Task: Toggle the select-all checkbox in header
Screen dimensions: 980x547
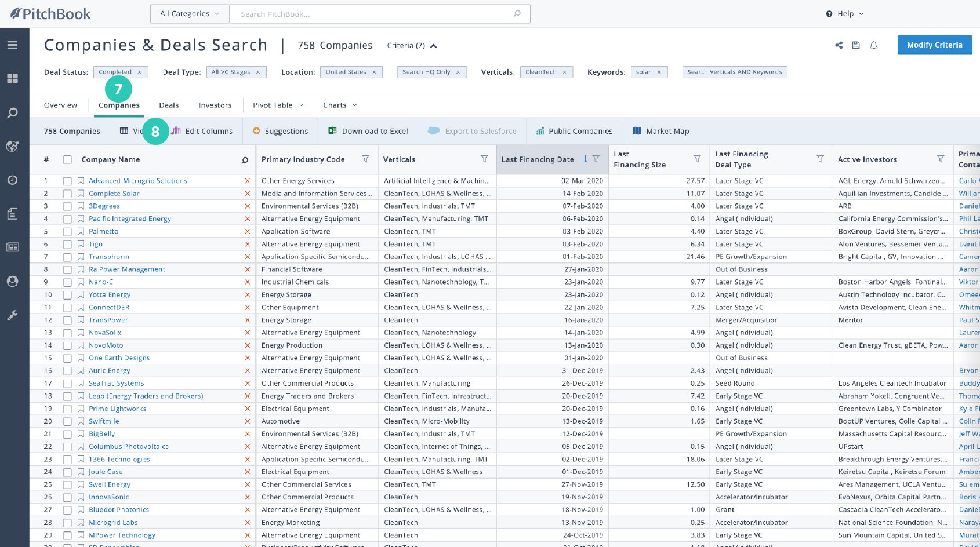Action: [67, 160]
